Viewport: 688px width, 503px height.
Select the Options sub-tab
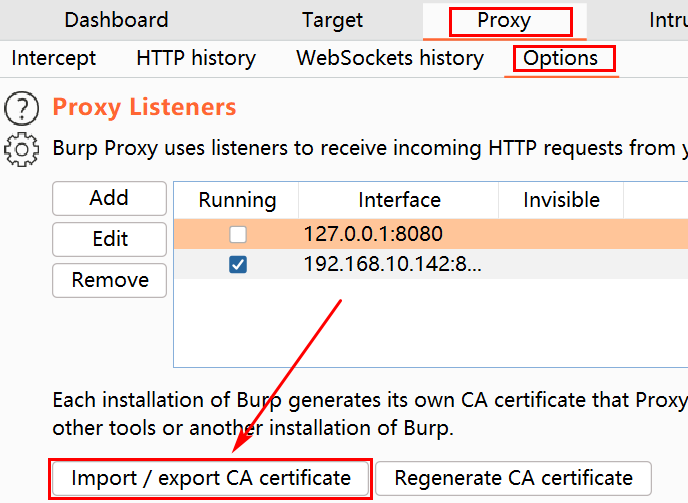[561, 58]
